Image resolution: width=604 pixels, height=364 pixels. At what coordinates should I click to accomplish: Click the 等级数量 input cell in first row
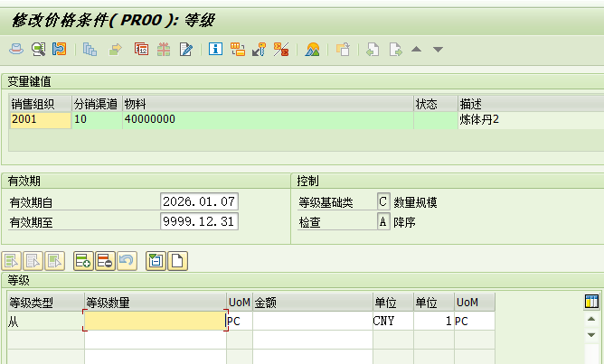pyautogui.click(x=155, y=321)
